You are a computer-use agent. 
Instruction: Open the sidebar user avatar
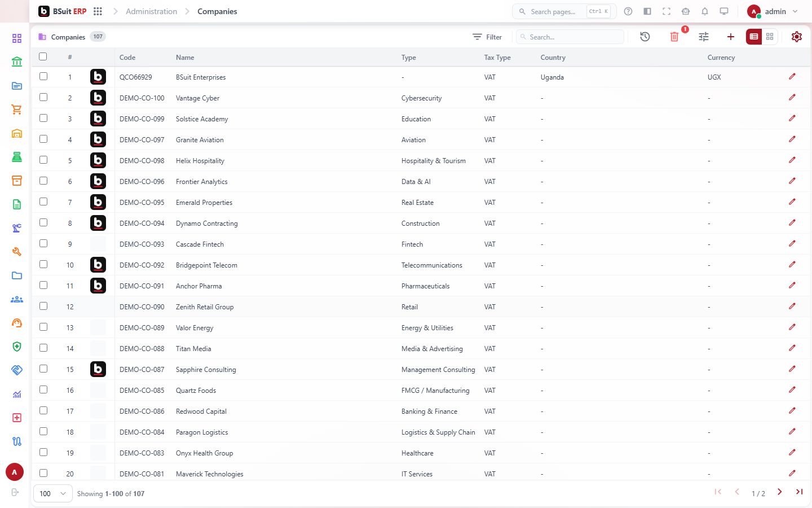15,472
